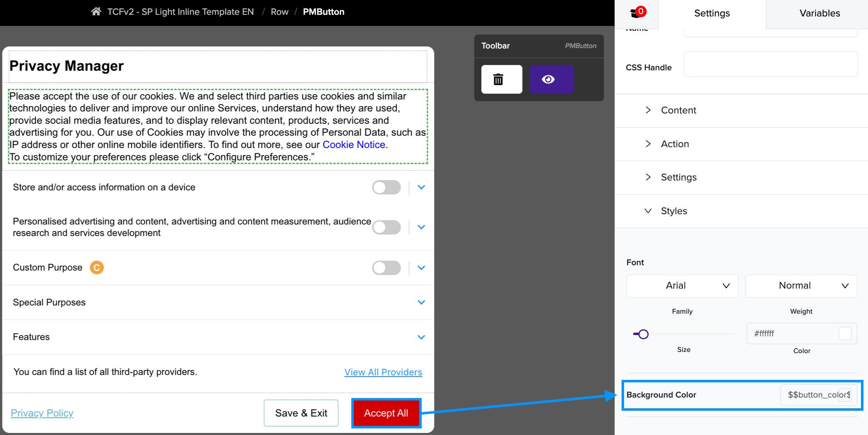Click the third-party providers text

105,372
